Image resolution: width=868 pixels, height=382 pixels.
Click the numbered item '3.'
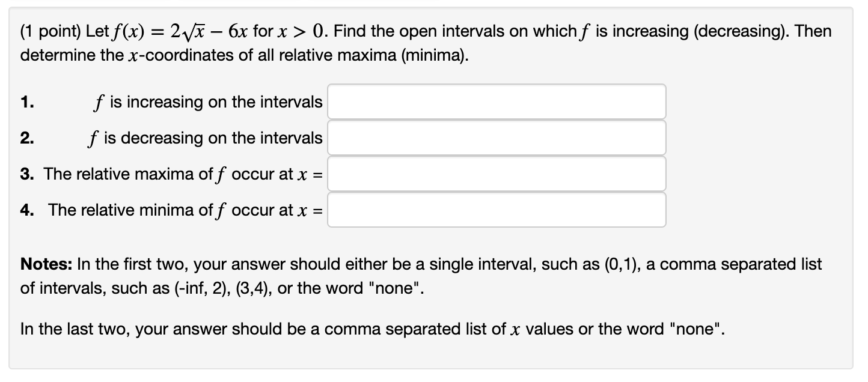25,174
